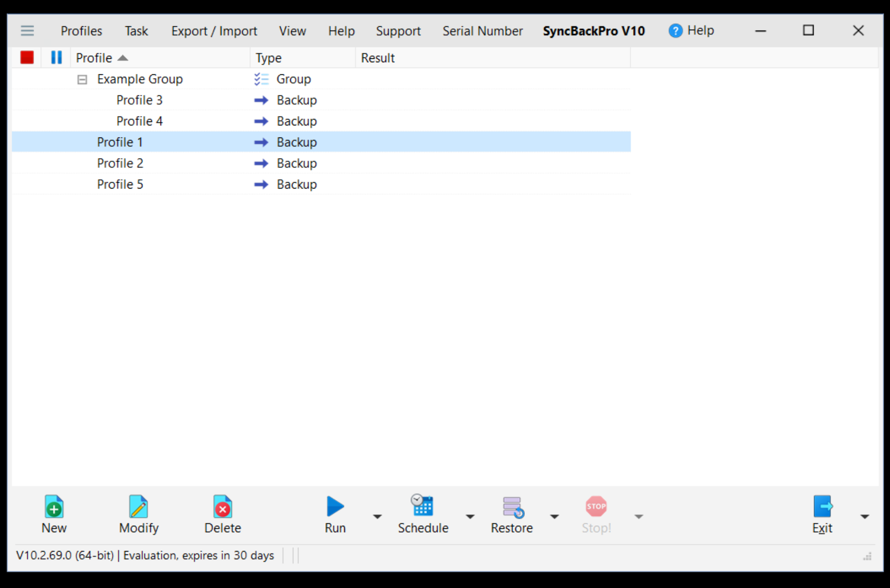Open the Stop! dropdown arrow
The height and width of the screenshot is (588, 890).
coord(639,516)
